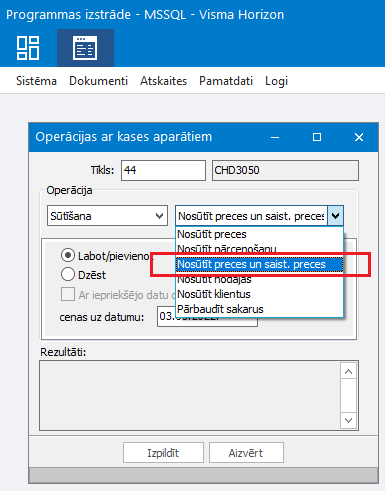This screenshot has width=385, height=491.
Task: Click the Izpildīt button
Action: pos(163,453)
